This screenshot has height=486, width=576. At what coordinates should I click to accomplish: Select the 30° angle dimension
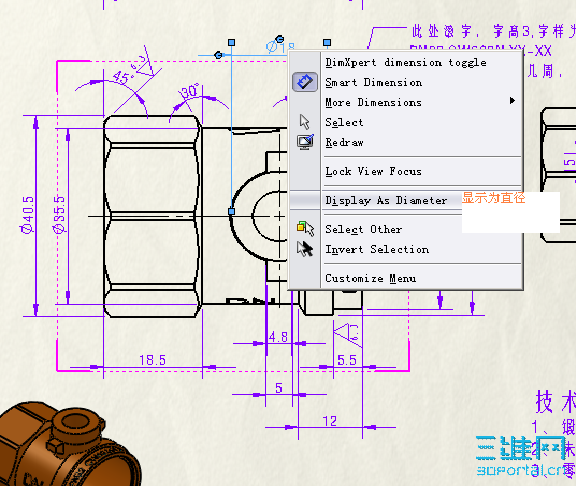pyautogui.click(x=190, y=91)
